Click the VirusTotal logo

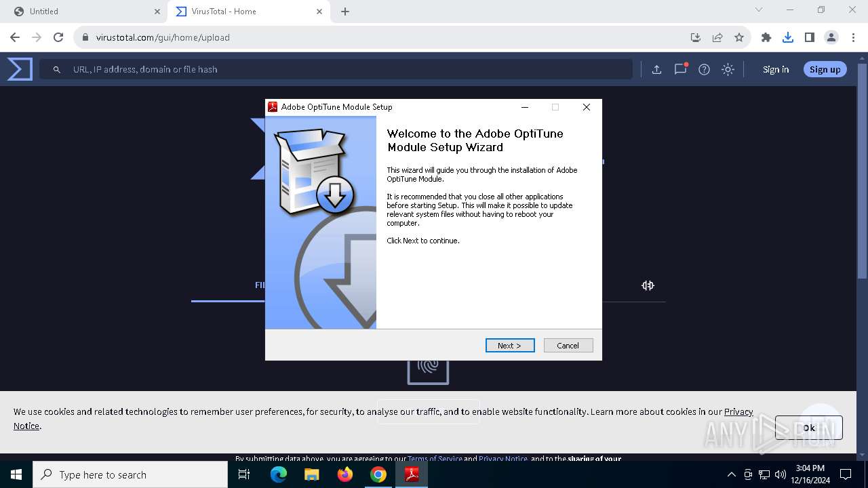click(20, 69)
